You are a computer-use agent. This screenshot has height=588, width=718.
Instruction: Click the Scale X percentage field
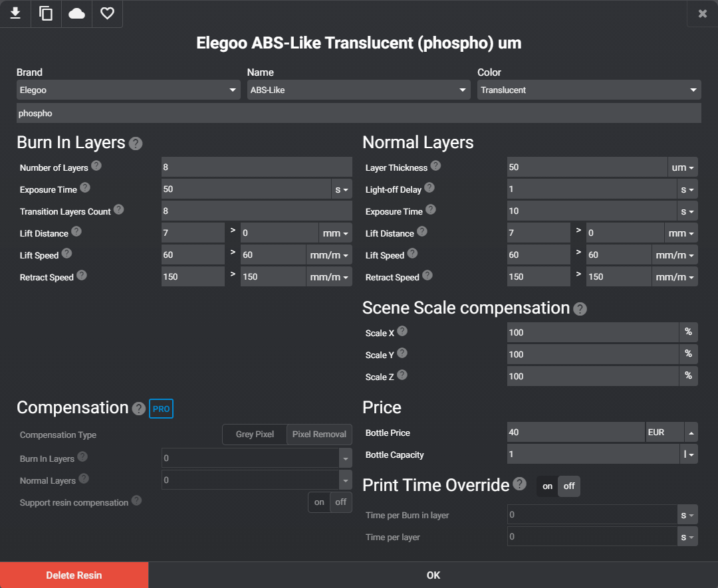(x=593, y=333)
